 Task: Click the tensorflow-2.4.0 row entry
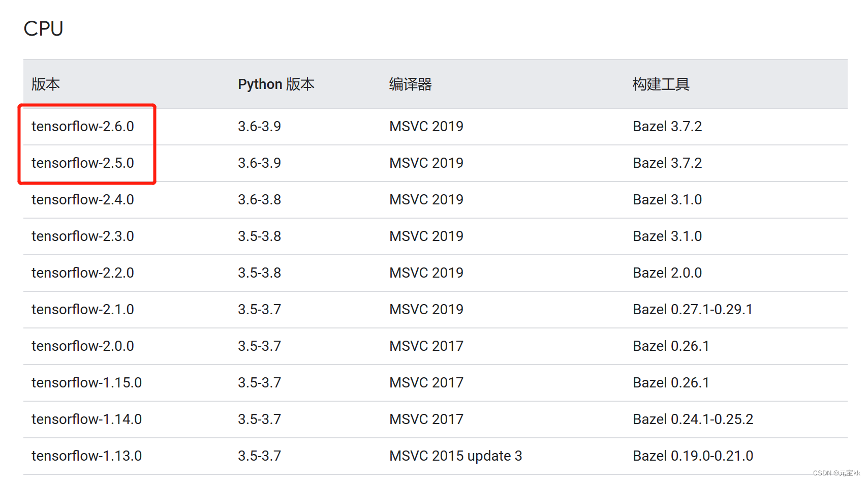coord(83,199)
